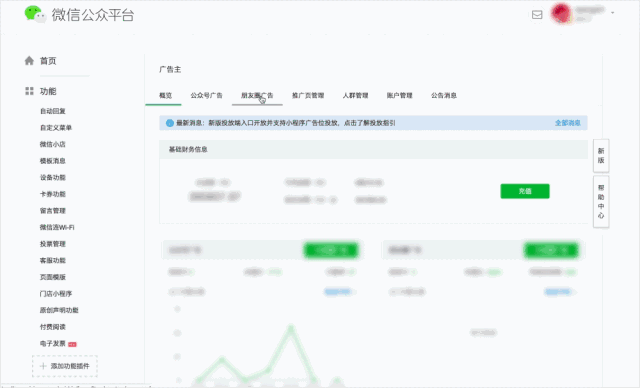Open 卡券功能 in the sidebar
This screenshot has height=388, width=640.
pyautogui.click(x=53, y=194)
